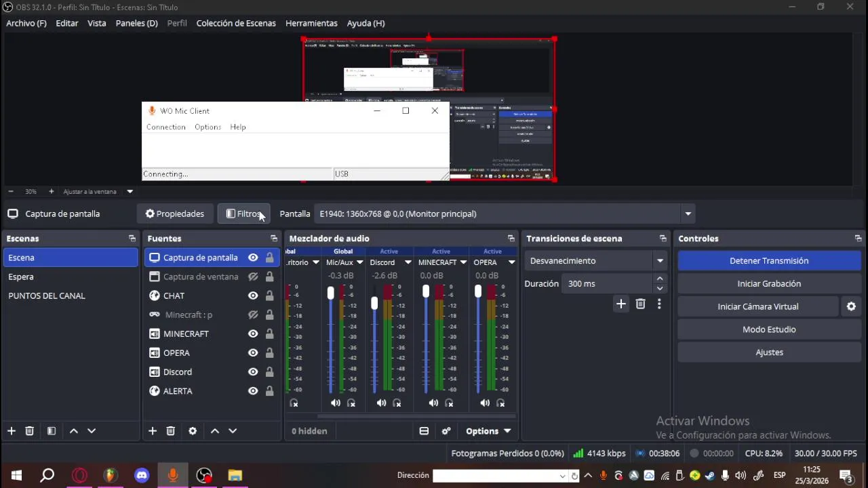Move scene down with arrow icon
Screen dimensions: 868x488
[x=92, y=431]
